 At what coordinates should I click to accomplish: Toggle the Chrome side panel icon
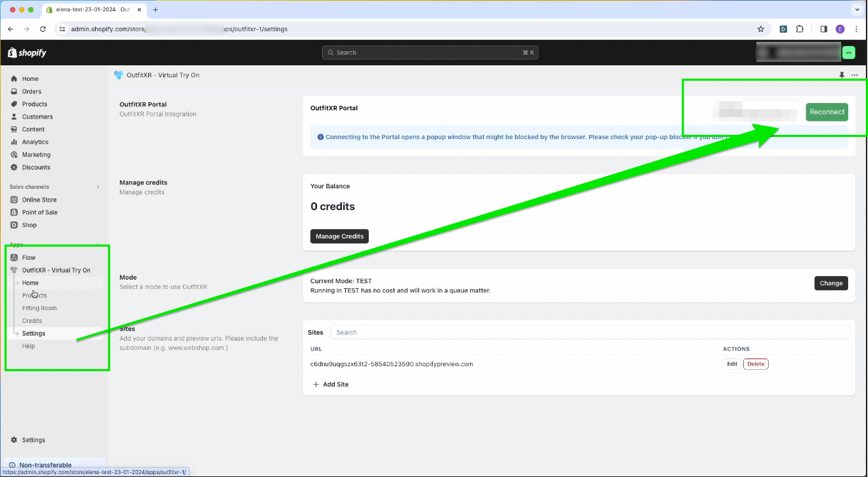(x=823, y=29)
